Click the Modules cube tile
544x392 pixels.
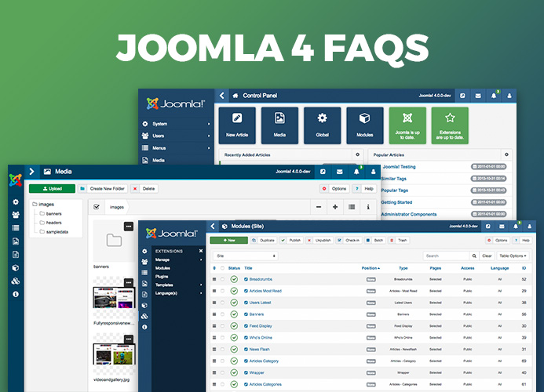(365, 125)
